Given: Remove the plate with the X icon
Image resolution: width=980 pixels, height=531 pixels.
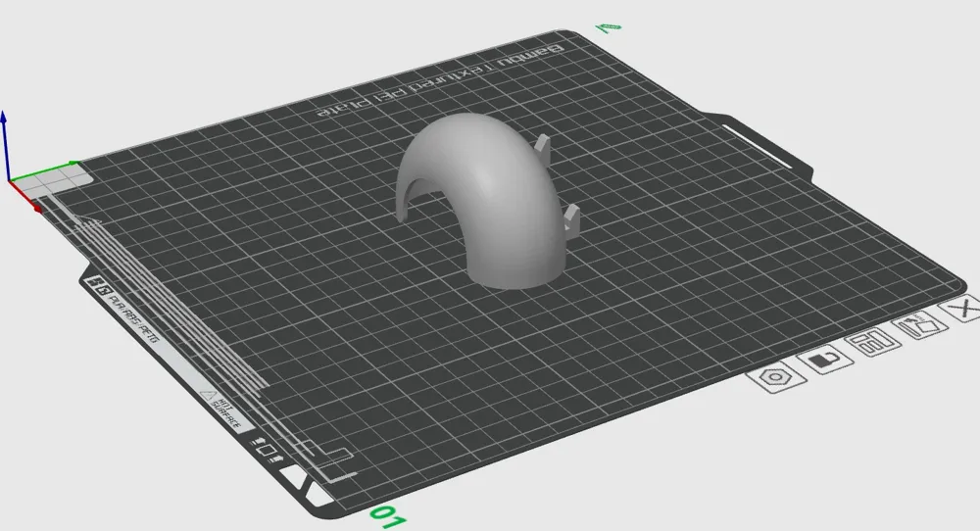Looking at the screenshot, I should (x=962, y=308).
